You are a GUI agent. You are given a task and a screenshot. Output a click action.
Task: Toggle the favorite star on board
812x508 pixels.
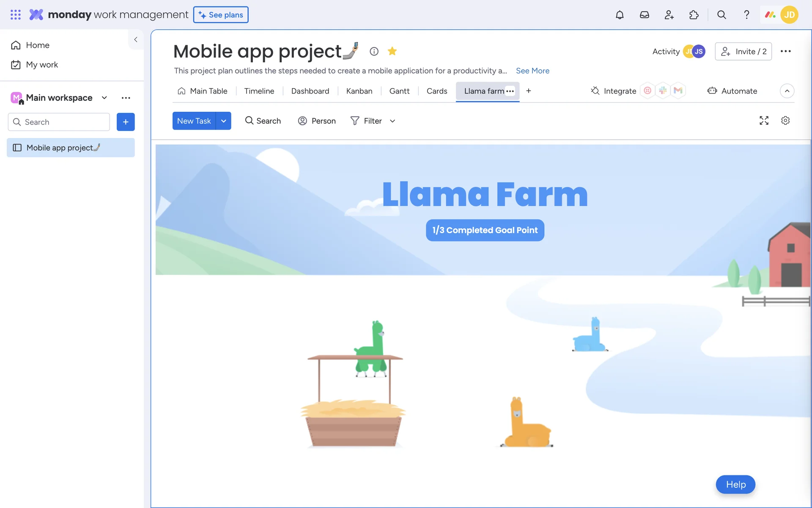click(392, 51)
